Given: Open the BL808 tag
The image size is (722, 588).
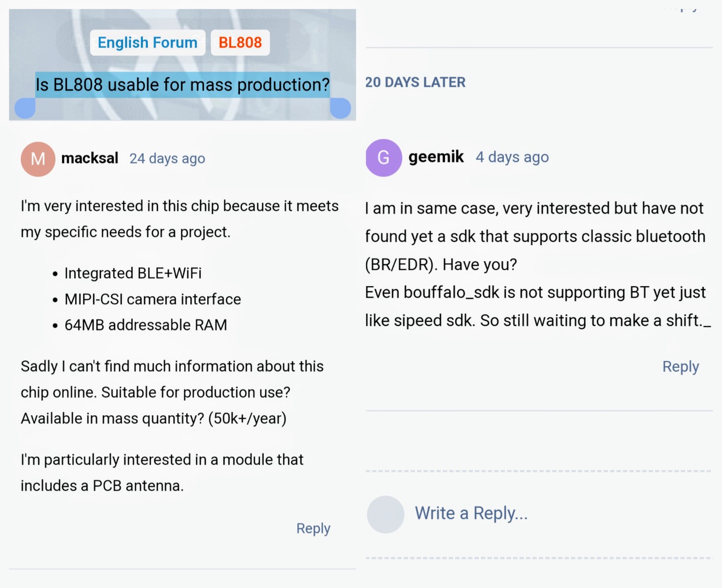Looking at the screenshot, I should (240, 42).
